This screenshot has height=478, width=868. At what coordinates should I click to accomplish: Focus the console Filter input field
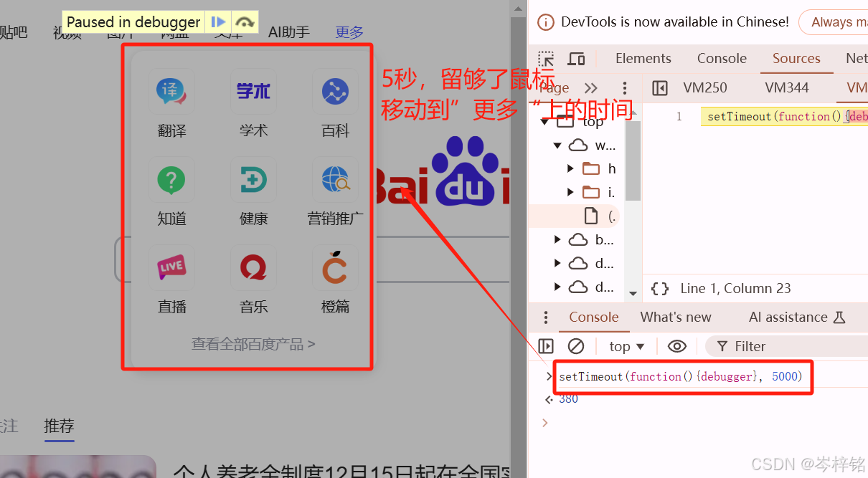point(786,346)
